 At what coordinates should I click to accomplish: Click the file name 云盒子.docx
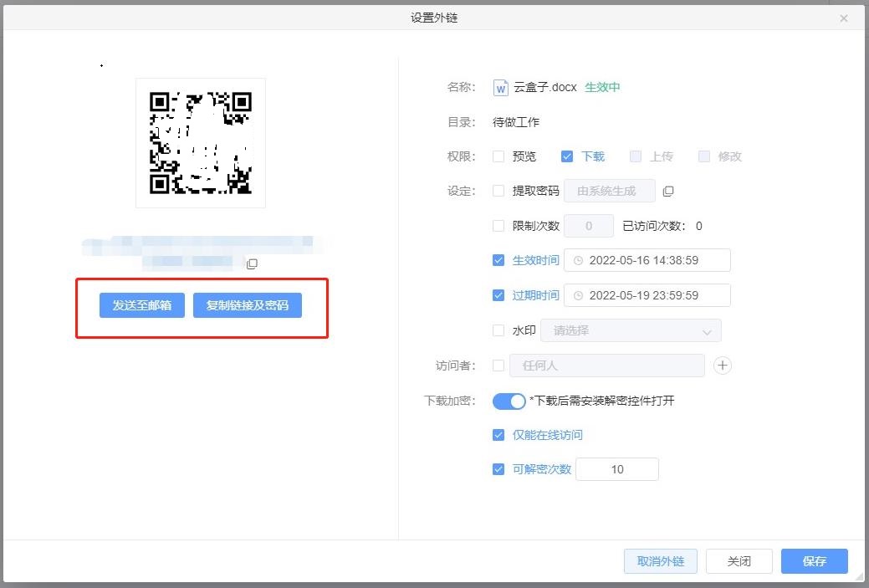coord(545,88)
